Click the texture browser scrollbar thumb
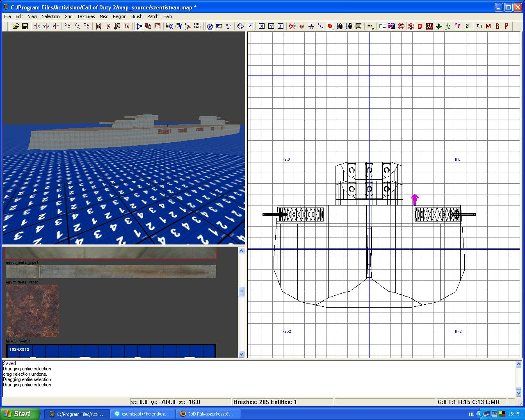 point(241,292)
